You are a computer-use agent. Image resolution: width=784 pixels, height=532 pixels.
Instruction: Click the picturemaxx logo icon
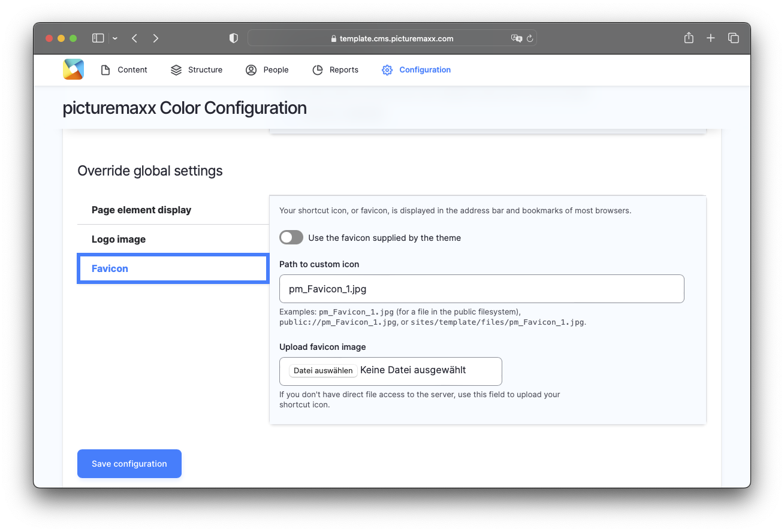click(73, 69)
